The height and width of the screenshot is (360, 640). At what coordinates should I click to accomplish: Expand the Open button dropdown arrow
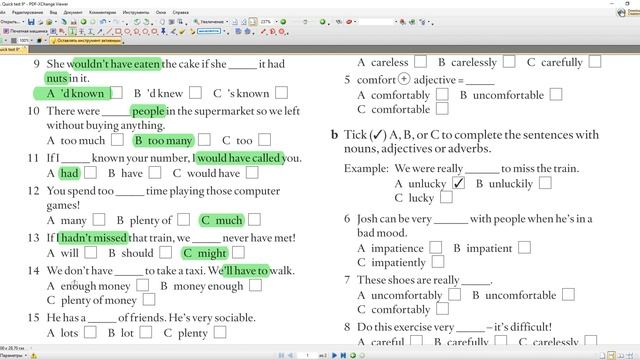[x=23, y=22]
